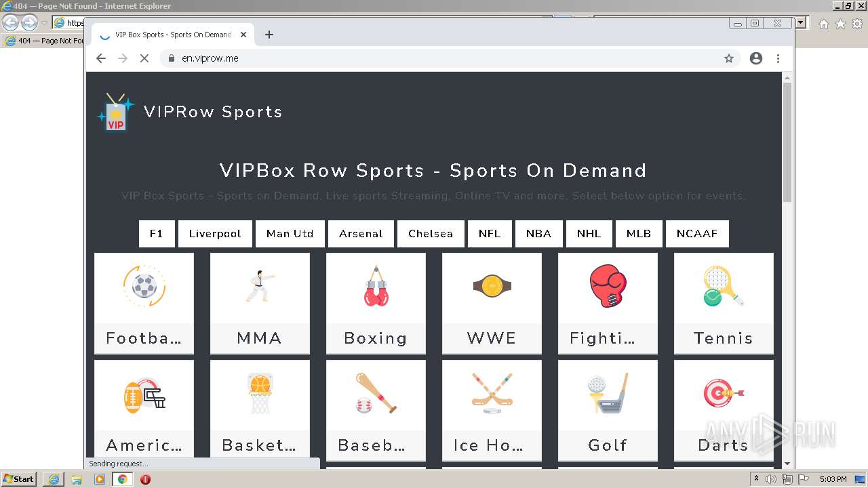
Task: Stop loading the page
Action: [x=144, y=58]
